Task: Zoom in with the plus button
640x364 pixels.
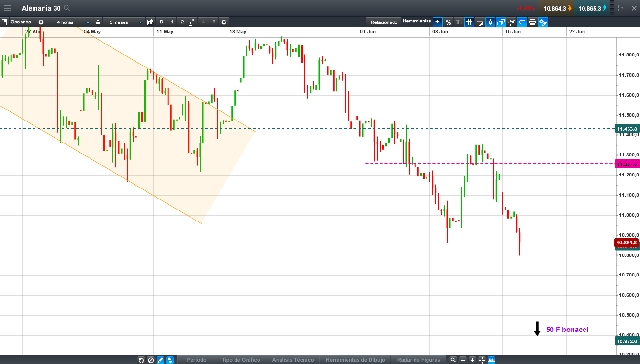Action: pyautogui.click(x=472, y=360)
